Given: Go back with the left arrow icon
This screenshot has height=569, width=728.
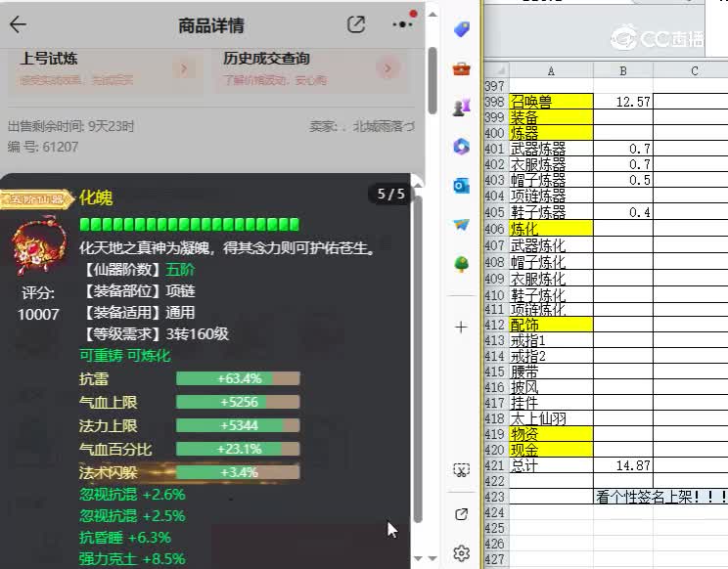Looking at the screenshot, I should point(18,24).
